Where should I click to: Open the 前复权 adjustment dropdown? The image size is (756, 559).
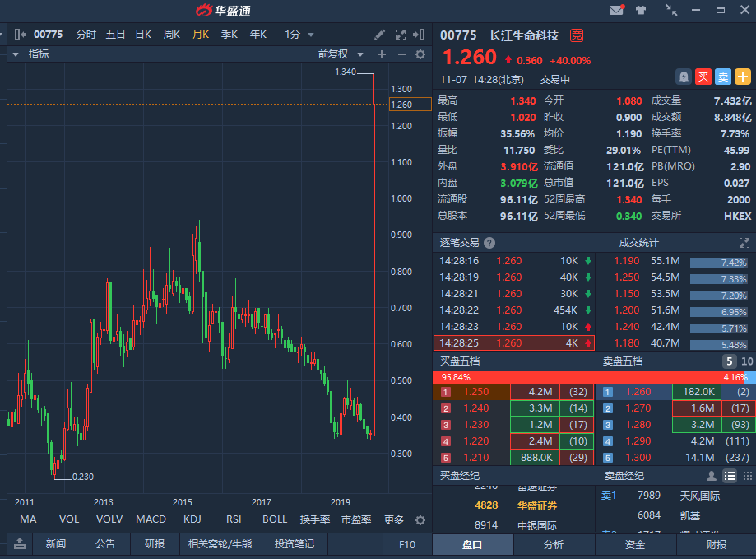[x=341, y=54]
